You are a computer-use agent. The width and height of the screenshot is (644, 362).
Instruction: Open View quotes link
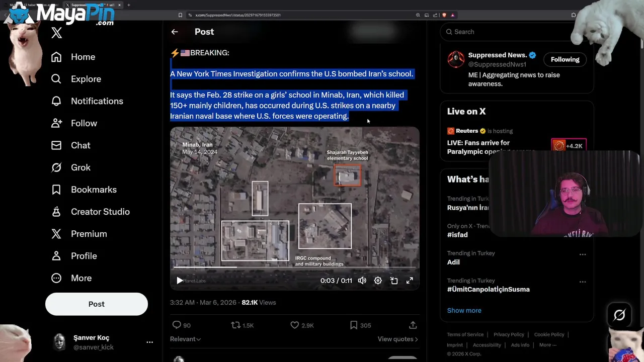pos(397,339)
